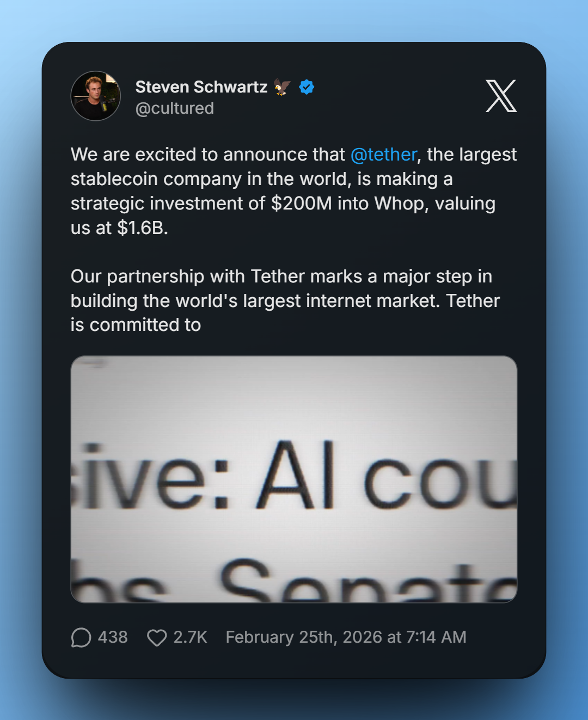
Task: Click the truncated "is committed to" line
Action: point(136,325)
